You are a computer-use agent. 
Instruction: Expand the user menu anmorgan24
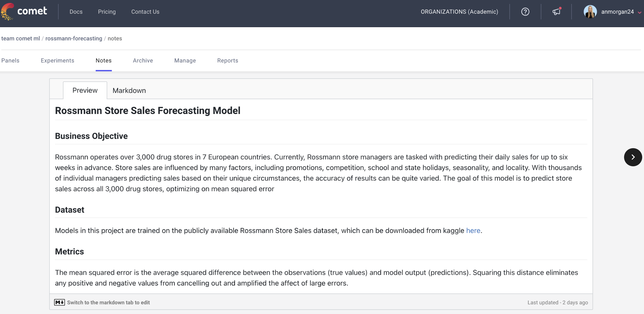click(612, 11)
